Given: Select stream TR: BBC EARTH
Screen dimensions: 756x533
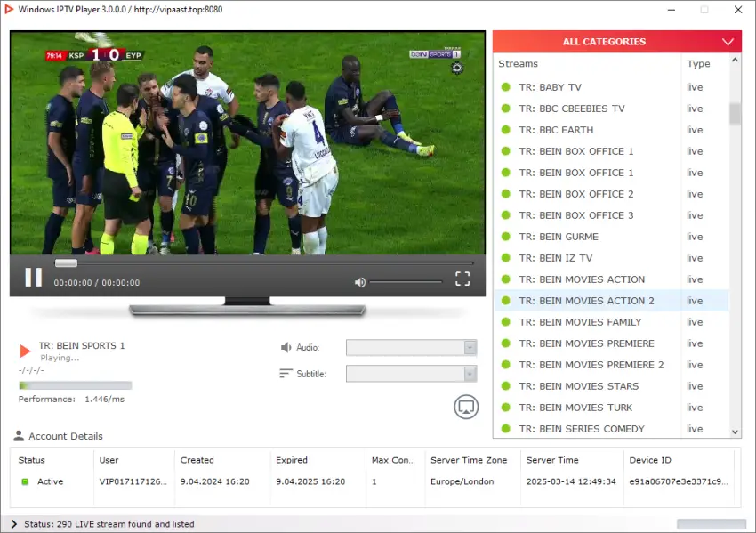Looking at the screenshot, I should pos(611,130).
